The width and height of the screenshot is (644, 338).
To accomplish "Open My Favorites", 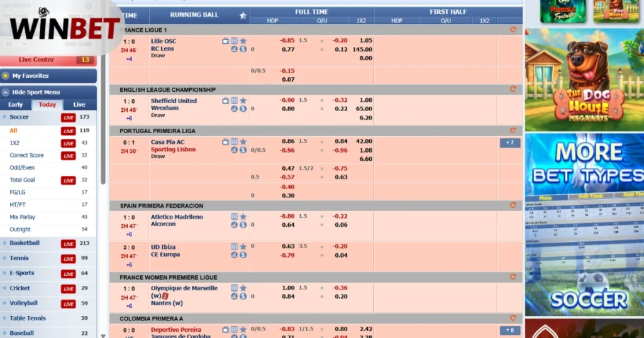I will coord(48,76).
